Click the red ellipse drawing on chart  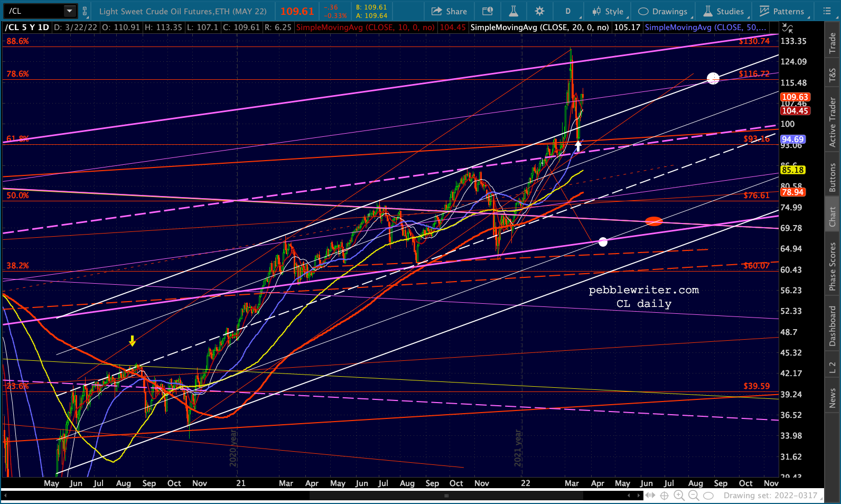point(654,221)
